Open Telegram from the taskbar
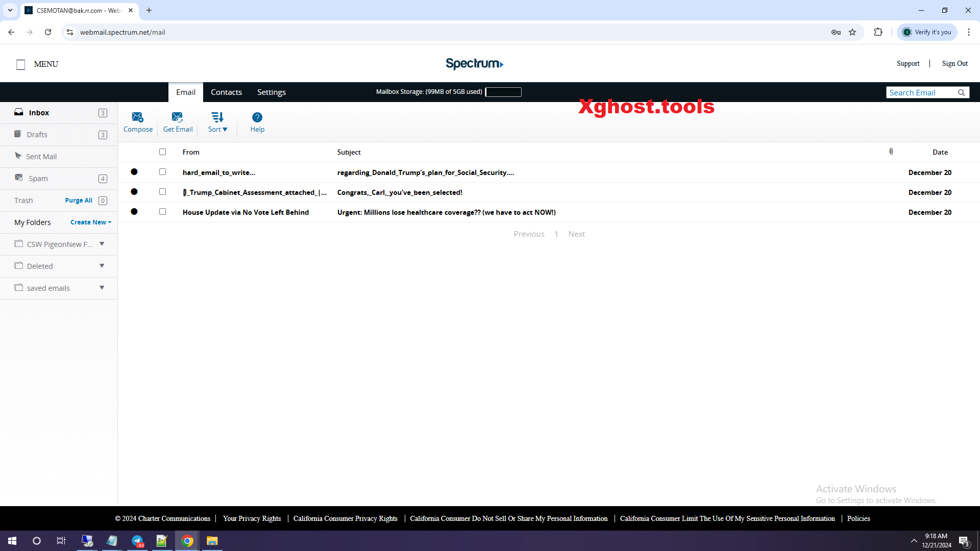 137,541
